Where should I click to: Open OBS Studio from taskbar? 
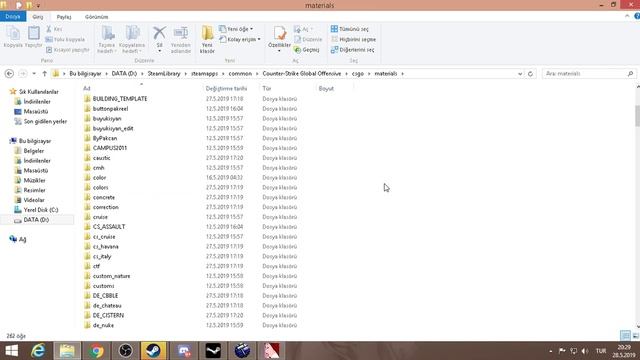(x=125, y=351)
